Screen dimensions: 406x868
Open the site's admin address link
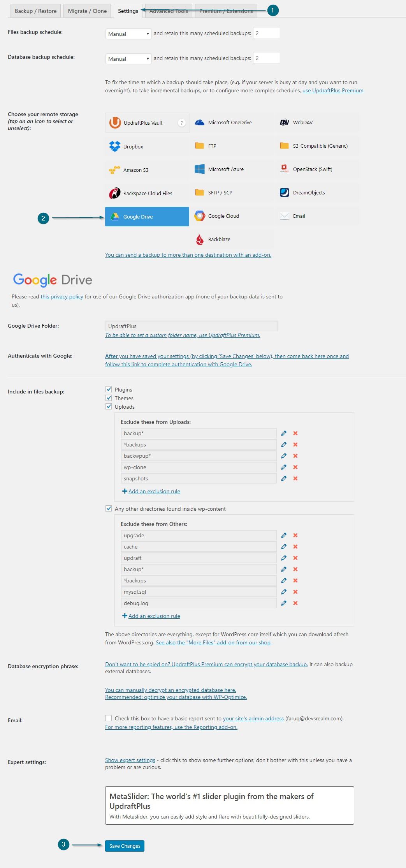click(x=253, y=718)
